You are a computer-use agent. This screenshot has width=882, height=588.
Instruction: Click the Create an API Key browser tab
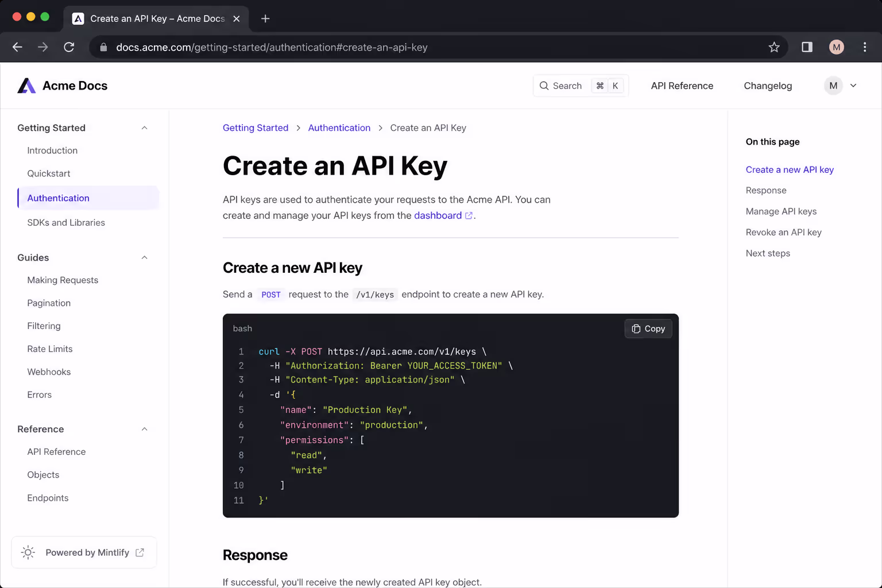[156, 18]
